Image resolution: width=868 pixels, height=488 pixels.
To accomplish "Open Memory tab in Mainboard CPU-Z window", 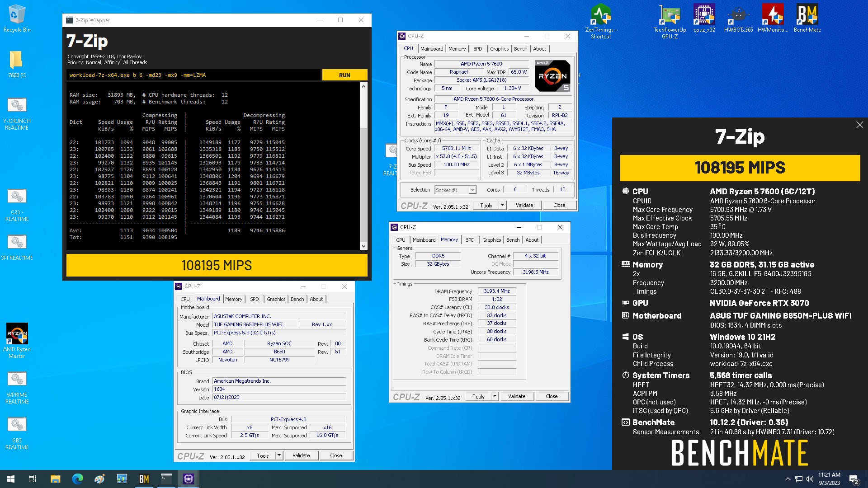I will tap(234, 299).
